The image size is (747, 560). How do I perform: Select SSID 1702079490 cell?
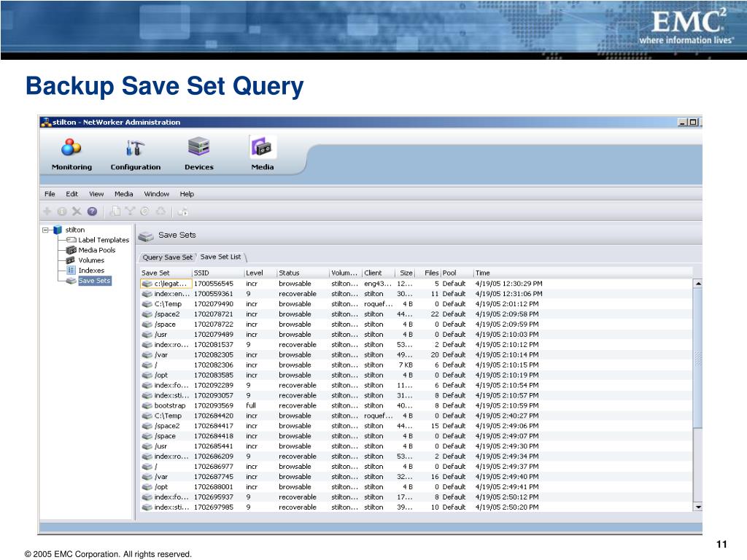tap(214, 304)
